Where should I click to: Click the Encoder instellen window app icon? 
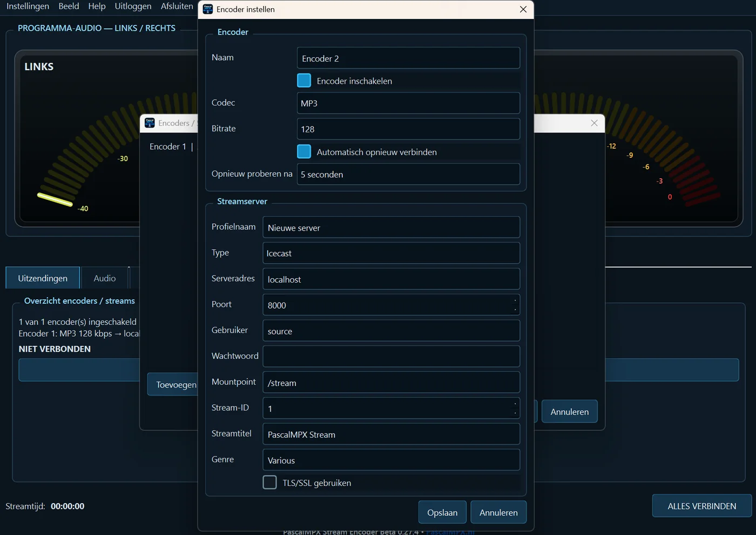click(208, 9)
